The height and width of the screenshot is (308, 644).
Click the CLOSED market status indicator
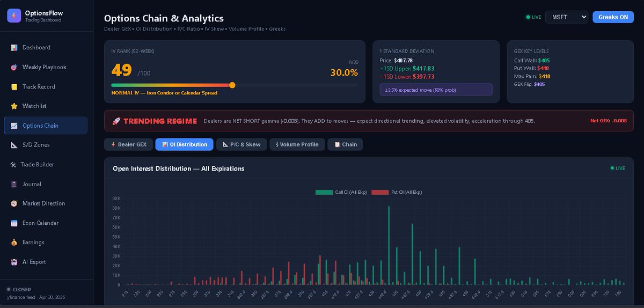pyautogui.click(x=19, y=289)
